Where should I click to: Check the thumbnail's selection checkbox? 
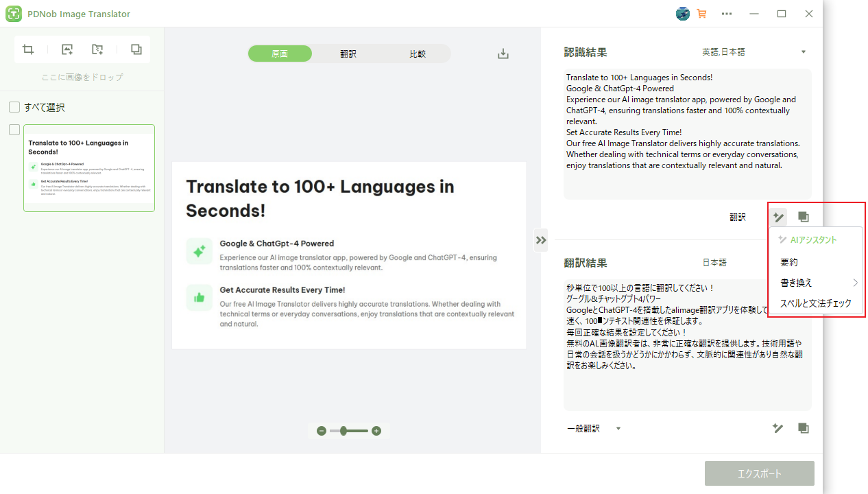pyautogui.click(x=14, y=129)
